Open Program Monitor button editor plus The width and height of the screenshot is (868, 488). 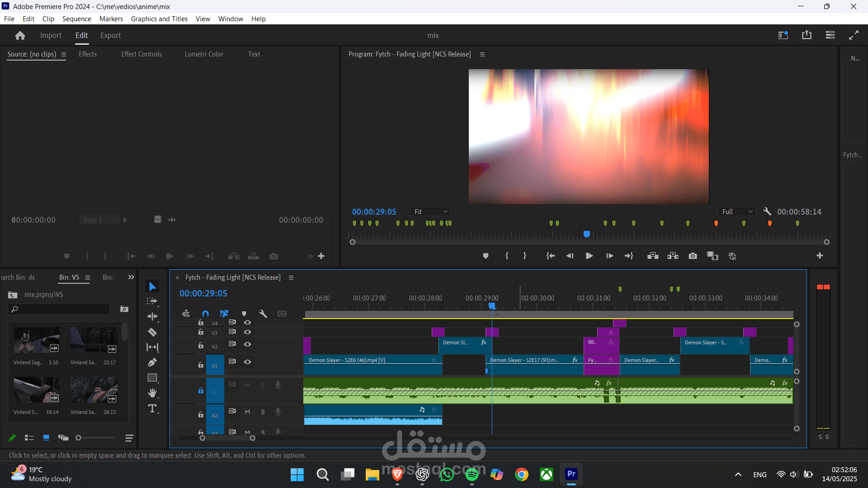(x=820, y=256)
